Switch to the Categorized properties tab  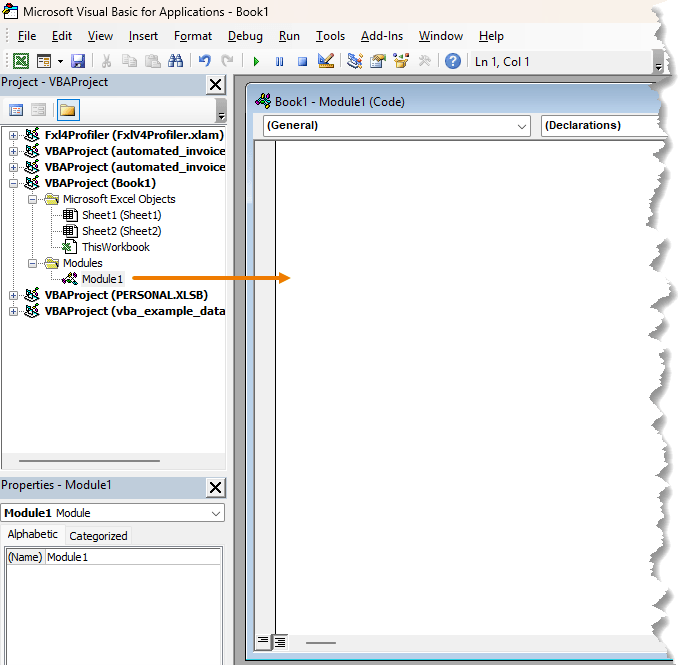98,536
